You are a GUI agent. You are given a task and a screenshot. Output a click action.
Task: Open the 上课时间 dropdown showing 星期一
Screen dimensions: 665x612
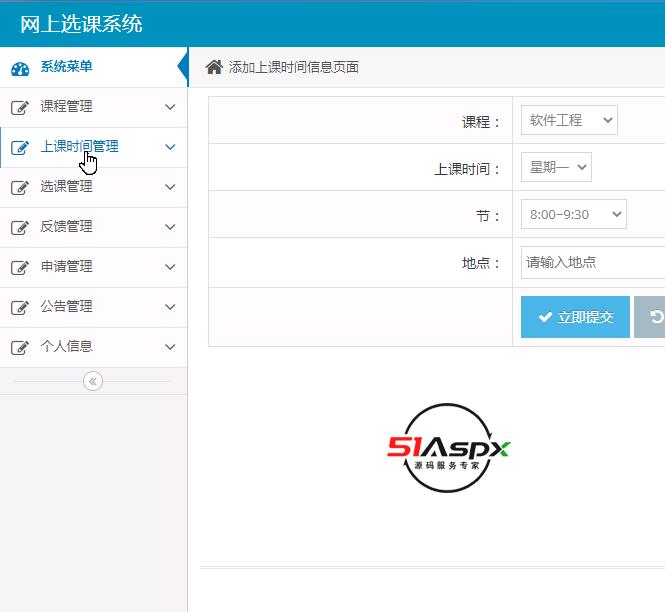[556, 167]
